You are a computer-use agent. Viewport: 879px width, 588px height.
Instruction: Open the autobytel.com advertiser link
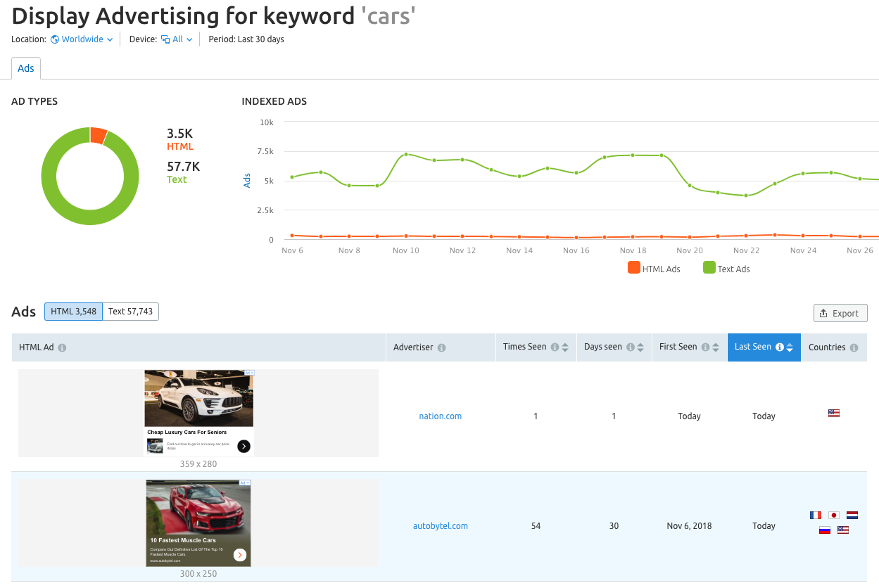click(440, 526)
